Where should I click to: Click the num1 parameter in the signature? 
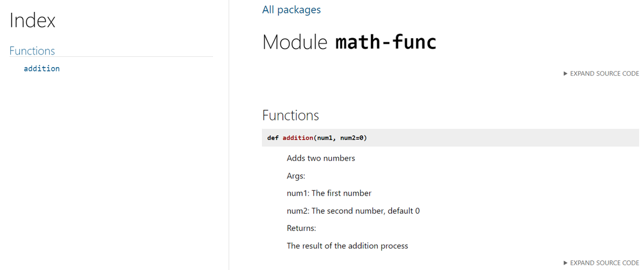click(326, 138)
